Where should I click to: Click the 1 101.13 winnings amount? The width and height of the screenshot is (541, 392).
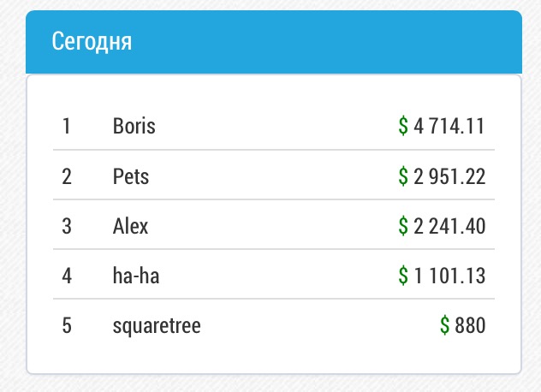point(449,276)
